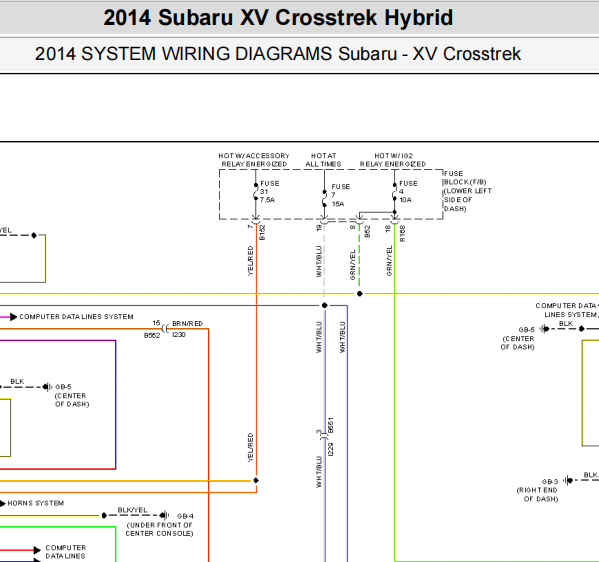Click the 'BRN/RED' wire color label
This screenshot has width=599, height=562.
(x=188, y=324)
